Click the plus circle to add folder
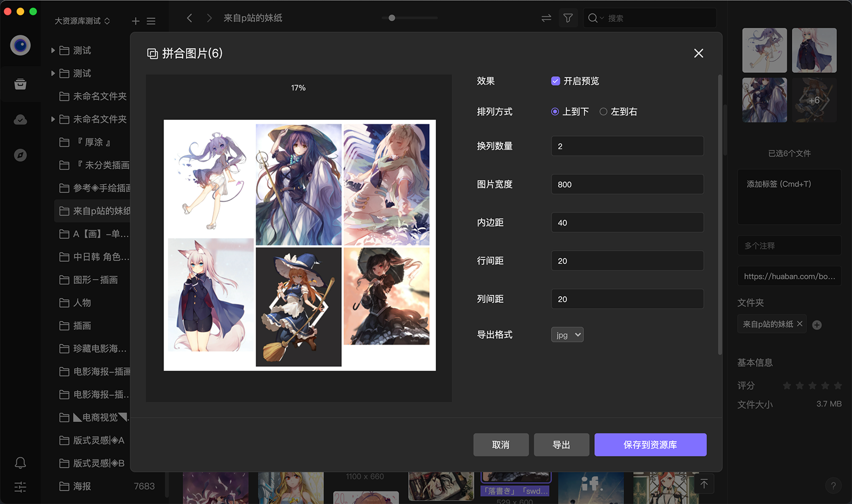This screenshot has height=504, width=852. tap(817, 325)
